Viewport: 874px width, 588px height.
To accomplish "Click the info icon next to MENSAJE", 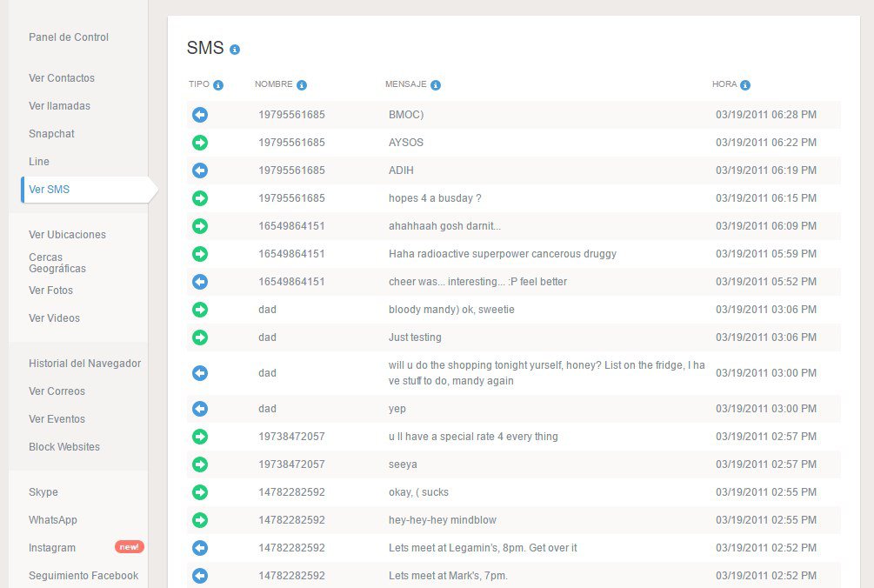I will point(436,85).
